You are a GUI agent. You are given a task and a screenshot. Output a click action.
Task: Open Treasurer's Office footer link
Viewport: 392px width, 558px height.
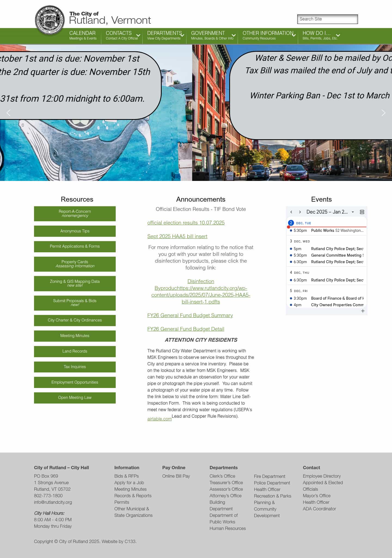[x=226, y=483]
